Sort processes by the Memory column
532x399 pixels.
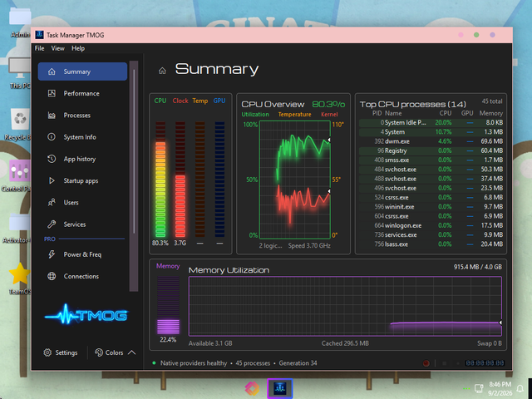click(491, 113)
